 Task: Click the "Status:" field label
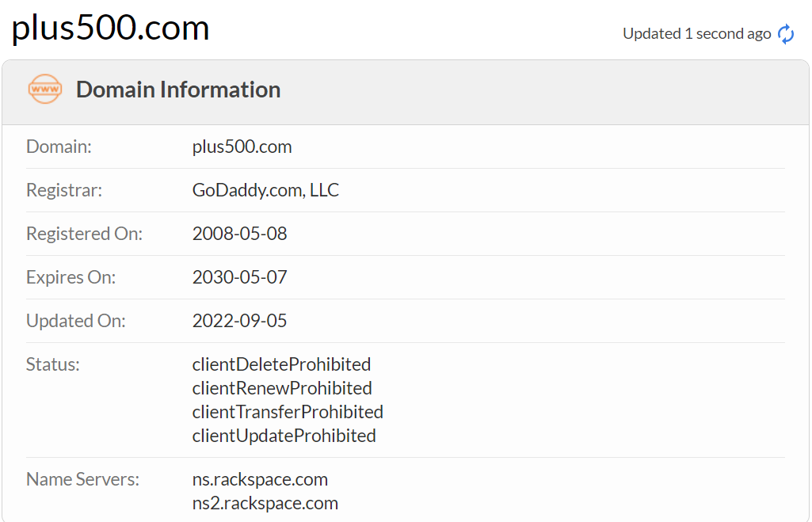[x=53, y=364]
